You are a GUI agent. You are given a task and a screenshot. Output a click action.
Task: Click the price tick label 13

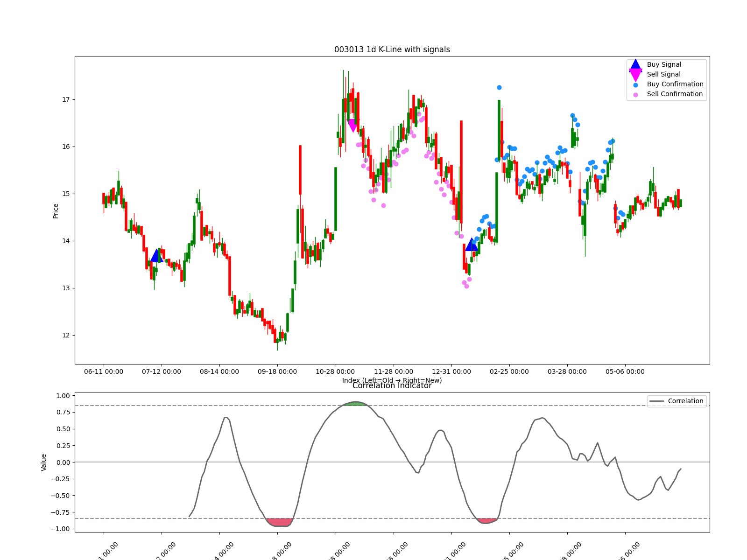coord(65,288)
